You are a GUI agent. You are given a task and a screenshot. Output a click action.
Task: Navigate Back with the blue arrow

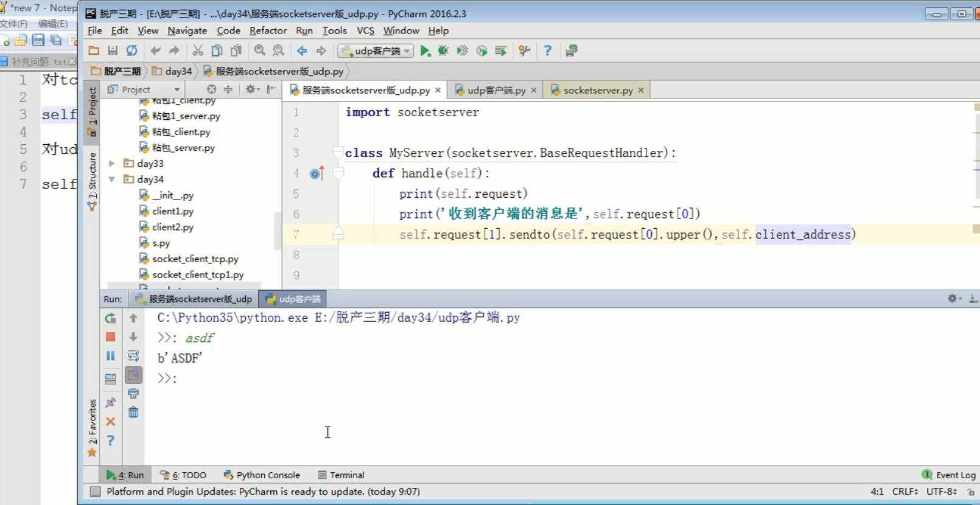click(302, 50)
